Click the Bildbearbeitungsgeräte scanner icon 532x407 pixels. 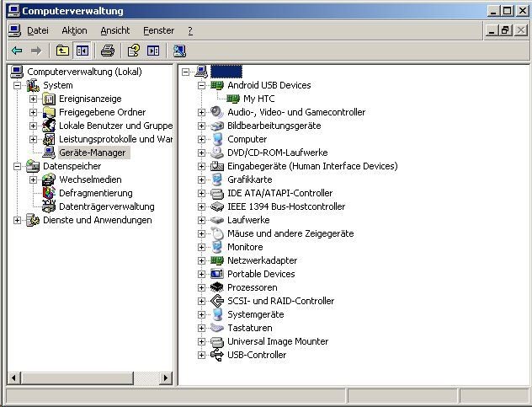pyautogui.click(x=217, y=126)
